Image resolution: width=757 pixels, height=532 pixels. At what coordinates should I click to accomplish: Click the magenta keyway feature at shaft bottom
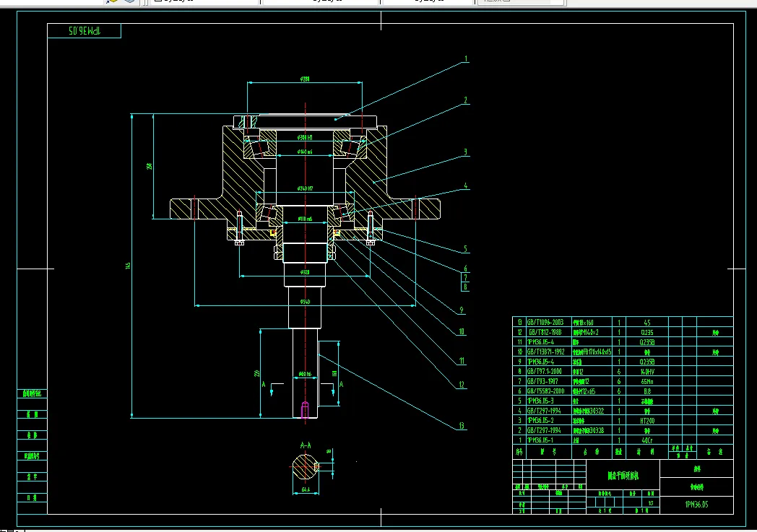click(x=305, y=409)
